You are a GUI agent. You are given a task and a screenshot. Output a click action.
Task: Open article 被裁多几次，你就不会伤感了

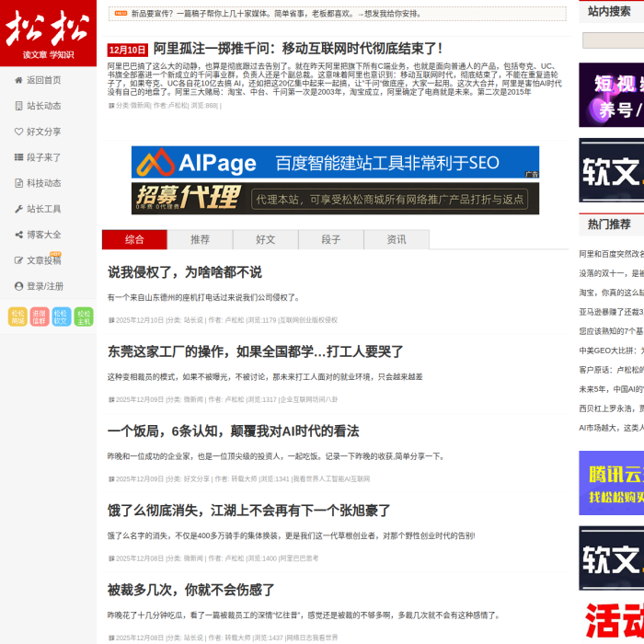click(190, 591)
